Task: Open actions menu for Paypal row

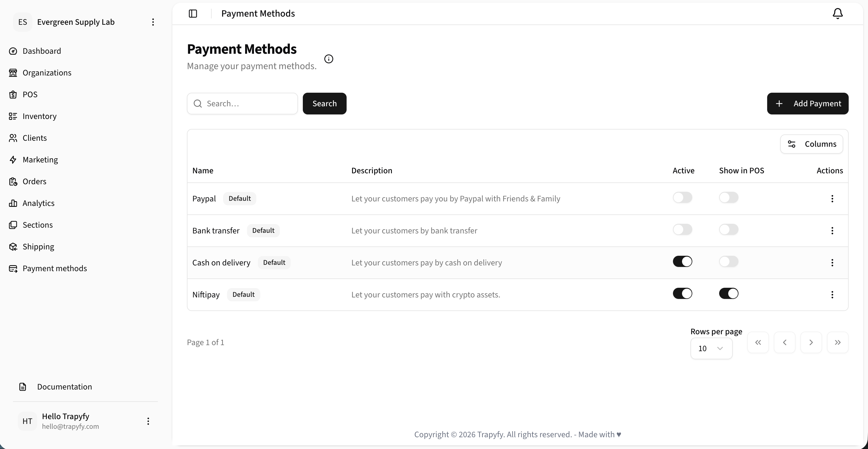Action: point(832,199)
